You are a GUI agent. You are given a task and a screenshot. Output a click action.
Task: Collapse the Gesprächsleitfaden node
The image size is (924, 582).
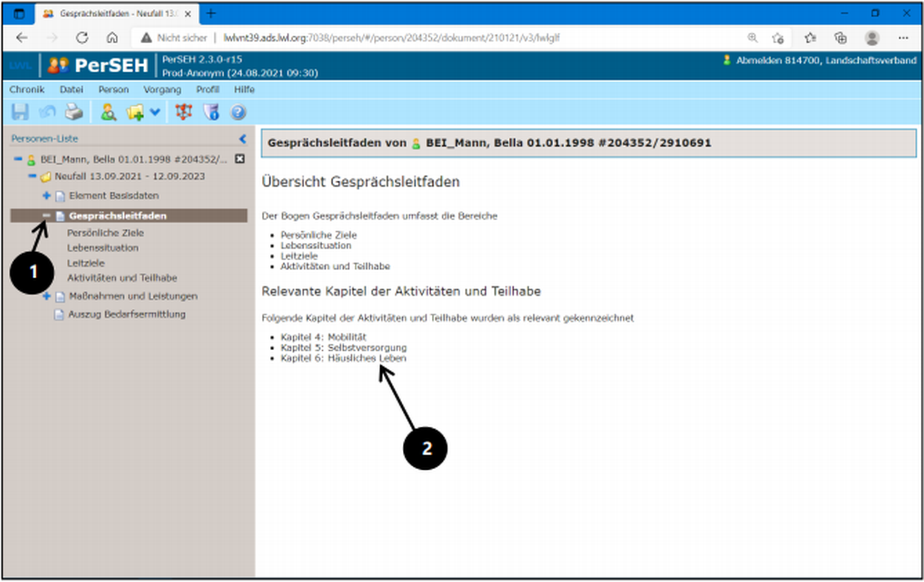[x=46, y=215]
